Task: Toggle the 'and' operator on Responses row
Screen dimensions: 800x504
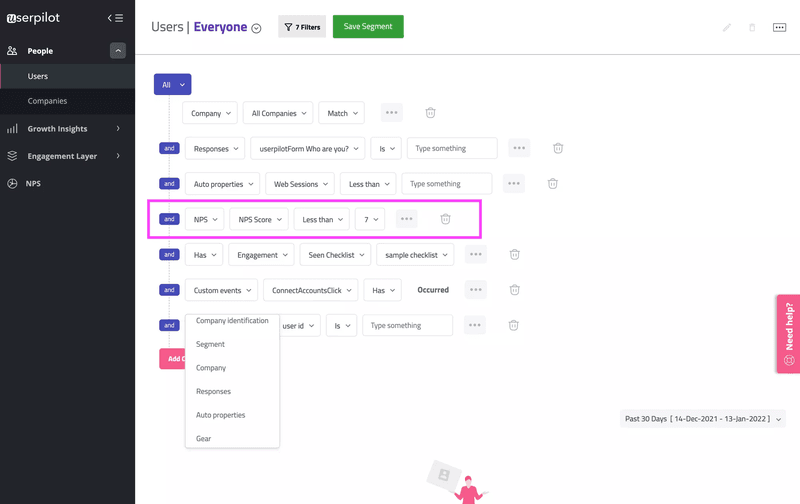Action: pos(169,148)
